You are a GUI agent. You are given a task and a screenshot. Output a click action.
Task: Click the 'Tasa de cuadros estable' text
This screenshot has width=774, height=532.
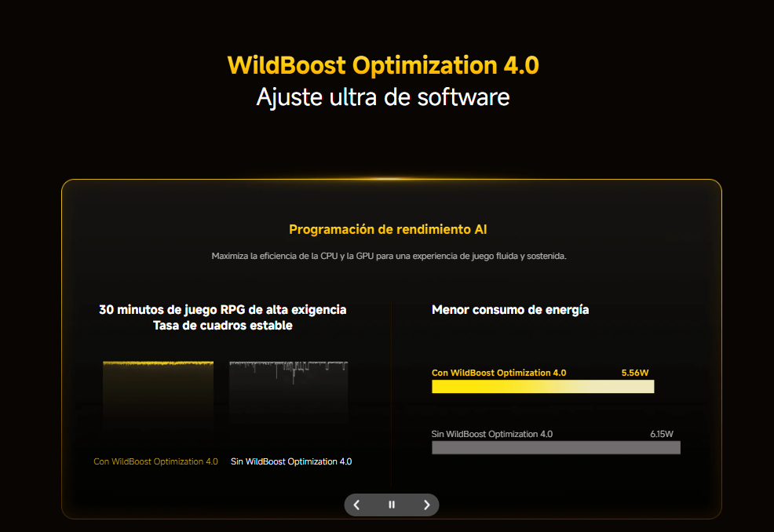pos(223,325)
